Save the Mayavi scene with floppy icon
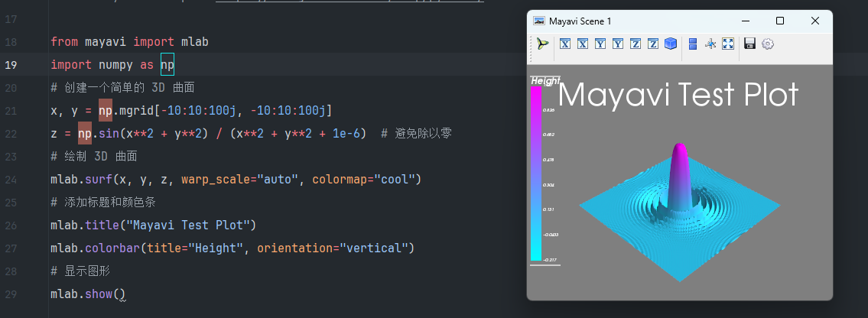The height and width of the screenshot is (318, 868). point(750,44)
